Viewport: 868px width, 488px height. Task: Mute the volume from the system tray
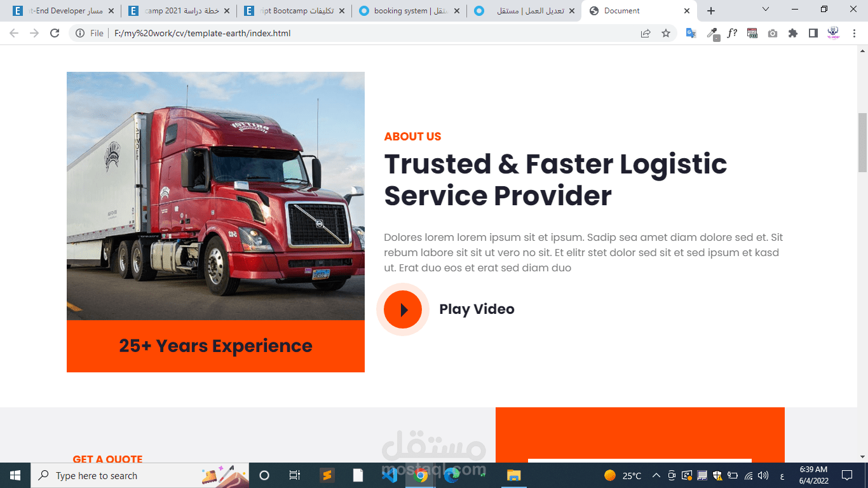[x=762, y=475]
